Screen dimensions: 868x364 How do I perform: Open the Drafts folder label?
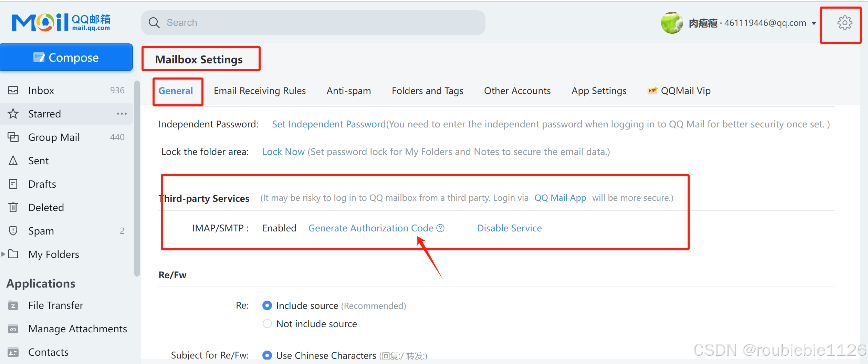tap(42, 184)
